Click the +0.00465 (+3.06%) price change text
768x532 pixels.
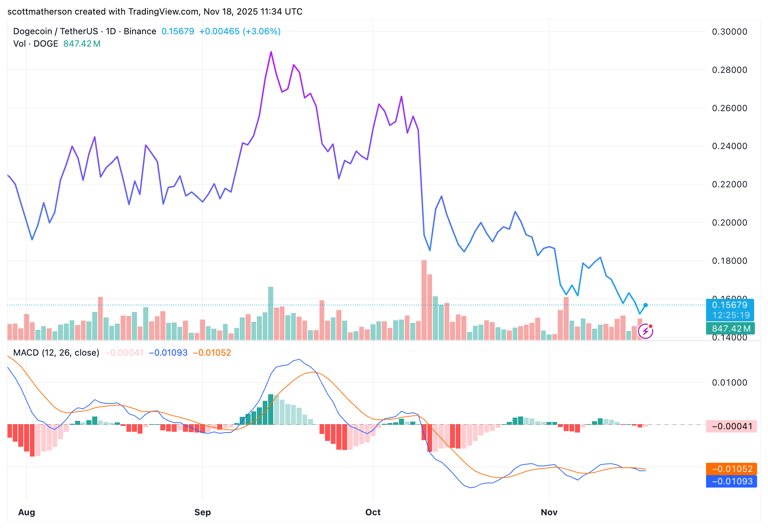(240, 31)
